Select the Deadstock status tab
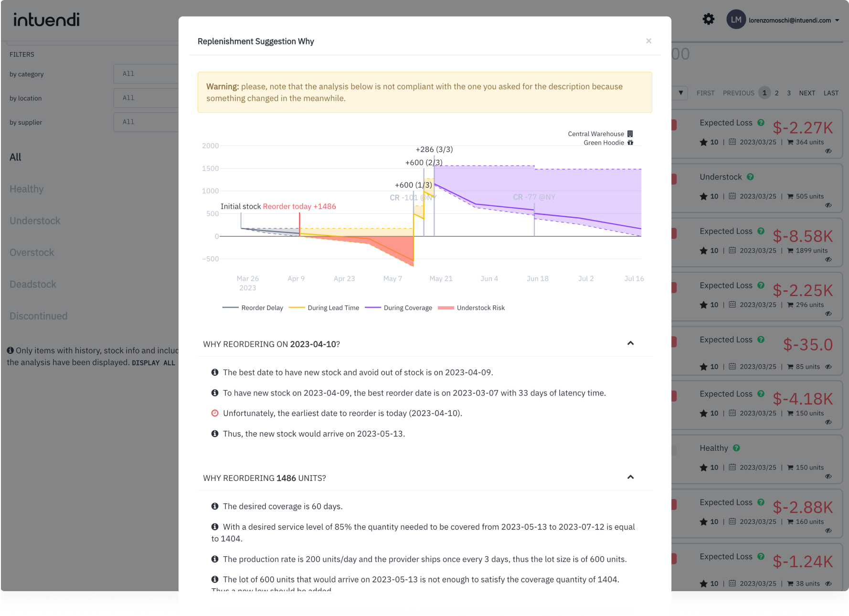849x616 pixels. tap(33, 284)
